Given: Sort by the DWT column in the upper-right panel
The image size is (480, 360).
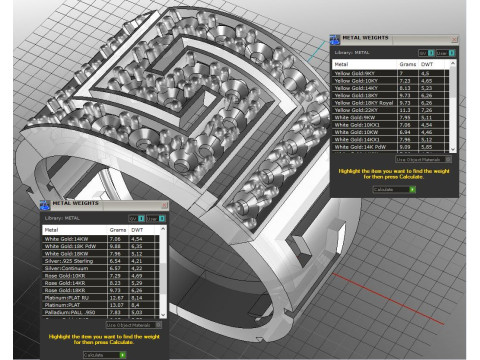Looking at the screenshot, I should pos(431,64).
